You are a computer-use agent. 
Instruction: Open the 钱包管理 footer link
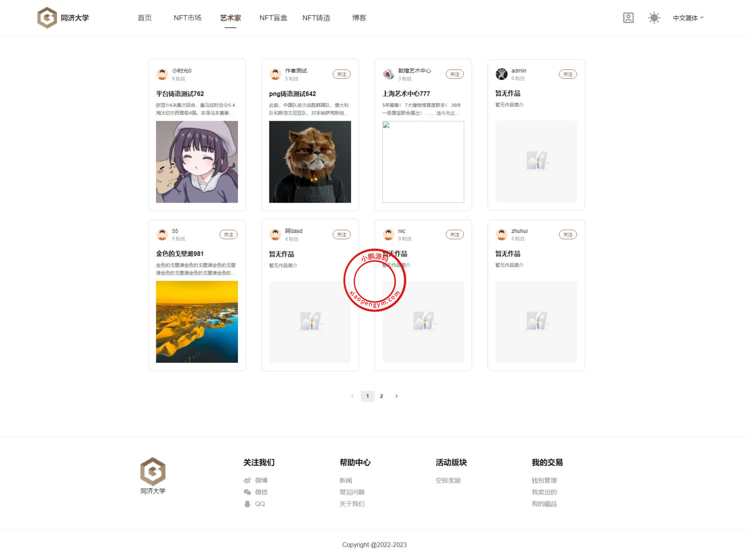[x=544, y=480]
